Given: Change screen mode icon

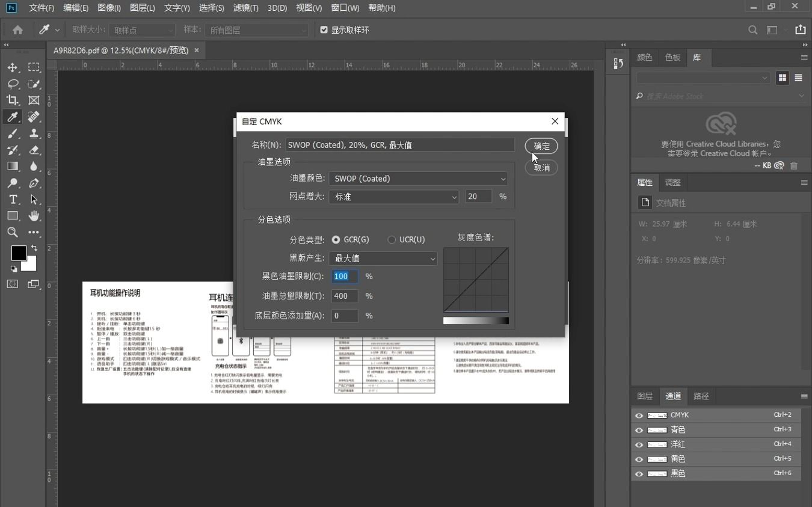Looking at the screenshot, I should coord(33,284).
